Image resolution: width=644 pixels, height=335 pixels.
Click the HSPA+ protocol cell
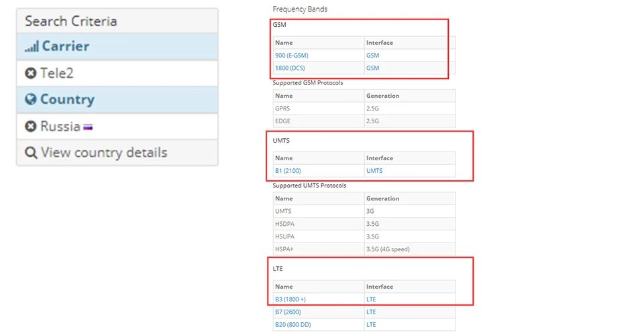pos(319,249)
